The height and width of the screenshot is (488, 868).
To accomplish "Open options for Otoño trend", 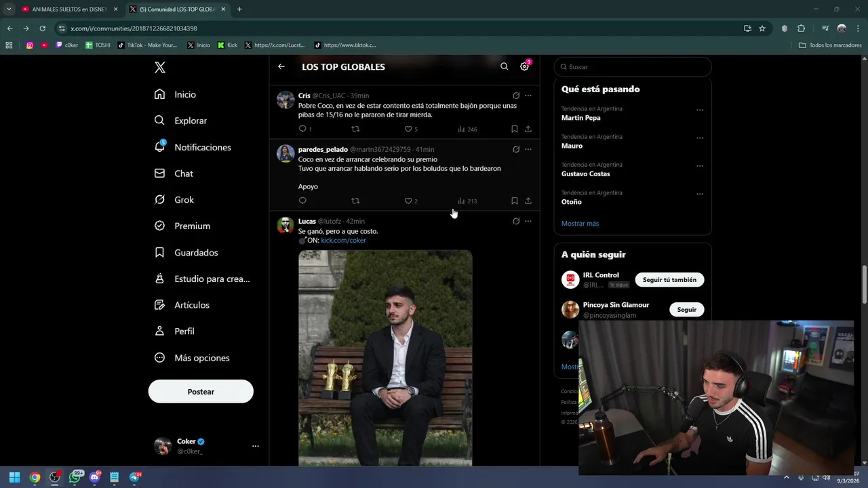I will [700, 193].
